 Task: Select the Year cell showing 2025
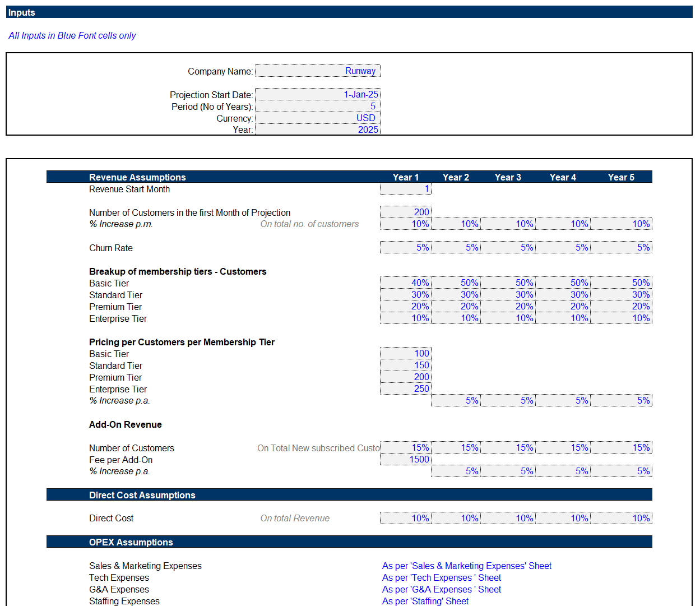317,129
